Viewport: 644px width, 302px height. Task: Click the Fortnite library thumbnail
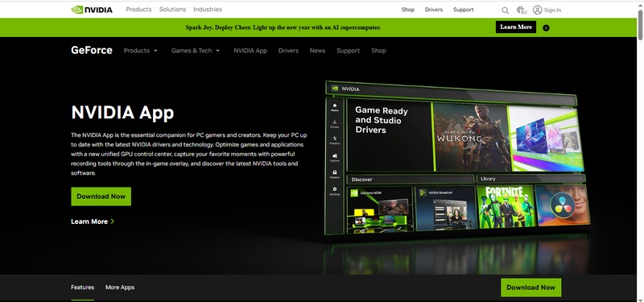coord(506,206)
